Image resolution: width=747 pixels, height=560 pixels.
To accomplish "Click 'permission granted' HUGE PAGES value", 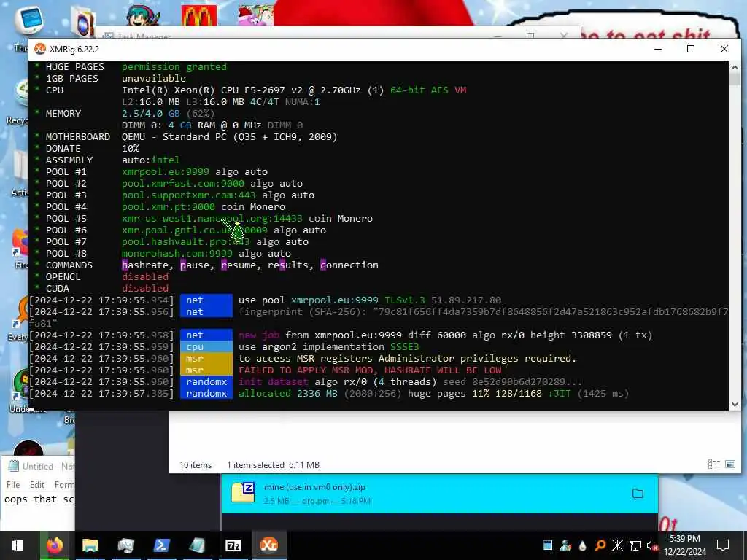I will [174, 66].
